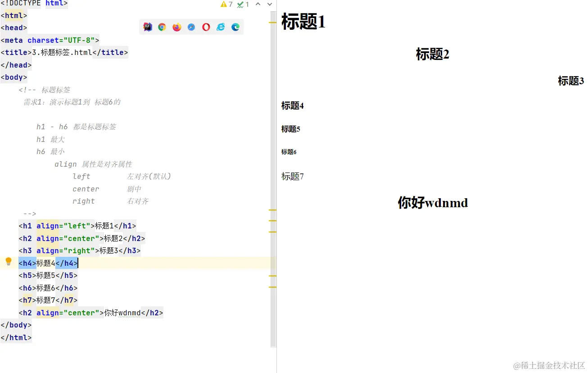588x373 pixels.
Task: Click the yellow intention lightbulb
Action: tap(8, 262)
